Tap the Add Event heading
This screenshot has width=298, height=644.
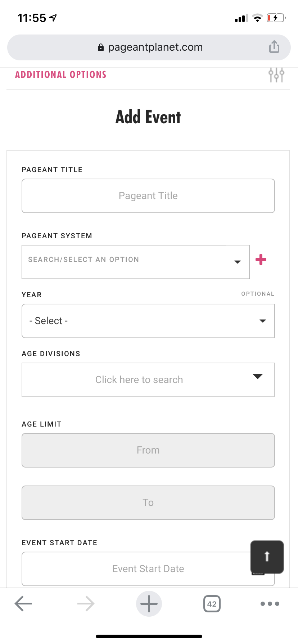148,117
